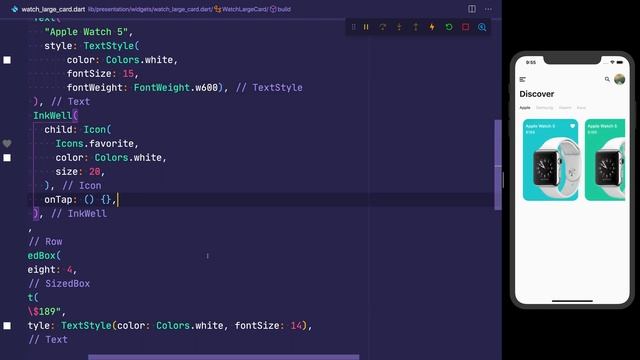
Task: Click the fontSize: 15 value
Action: [128, 74]
